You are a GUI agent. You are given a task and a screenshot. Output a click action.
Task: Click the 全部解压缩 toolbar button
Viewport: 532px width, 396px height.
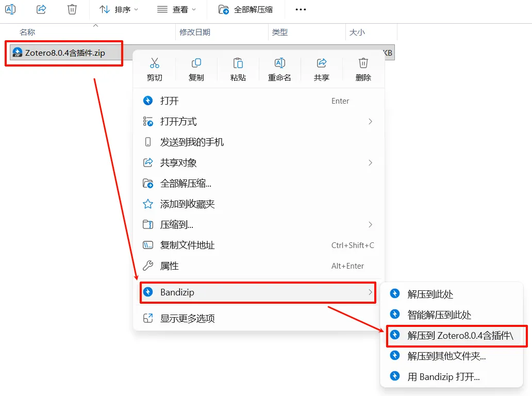(x=246, y=9)
